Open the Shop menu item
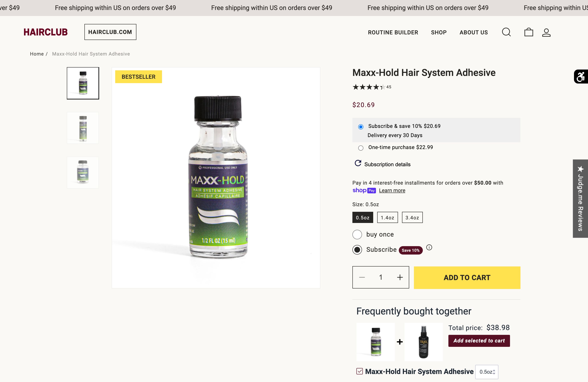Screen dimensions: 588x382 pos(439,32)
